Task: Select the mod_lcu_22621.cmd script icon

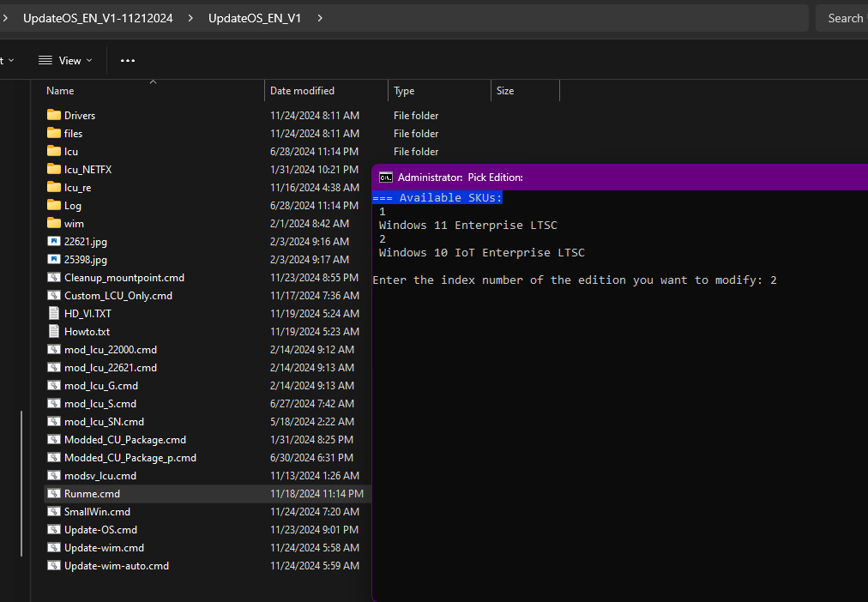Action: click(x=54, y=367)
